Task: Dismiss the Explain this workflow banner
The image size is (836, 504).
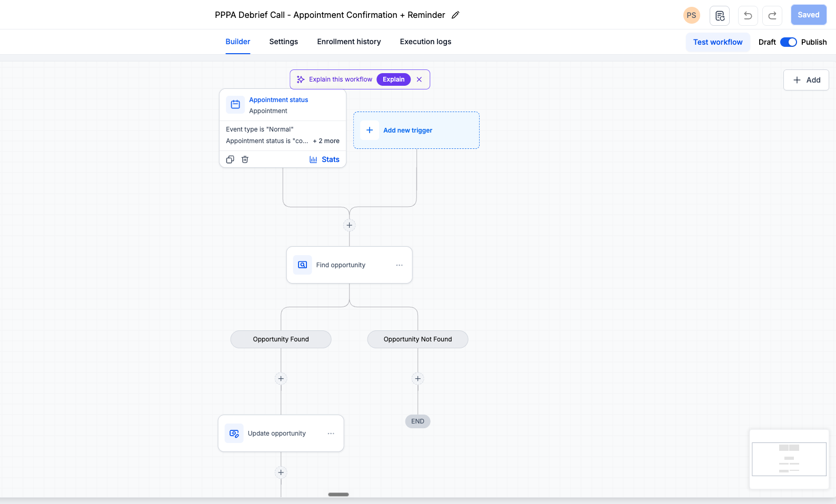Action: (420, 79)
